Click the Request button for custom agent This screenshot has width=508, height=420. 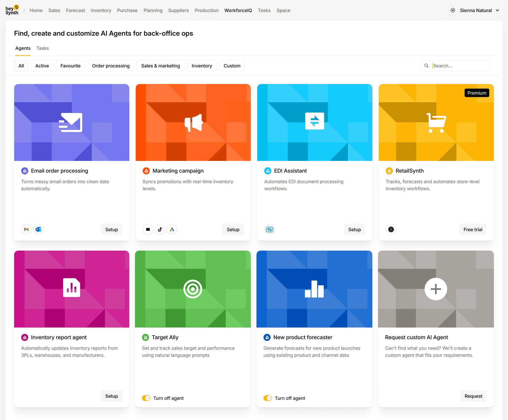coord(473,396)
